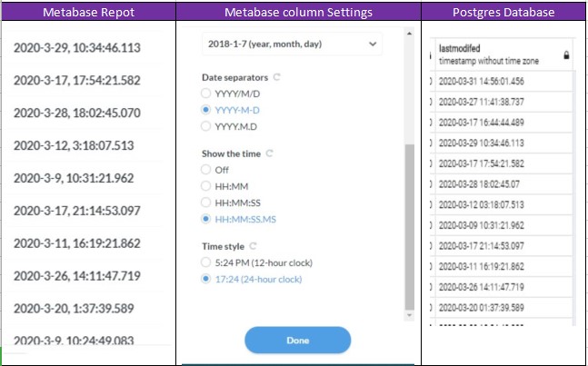
Task: Click Postgres cell 2020-03-31 14:56:01.456
Action: (504, 82)
